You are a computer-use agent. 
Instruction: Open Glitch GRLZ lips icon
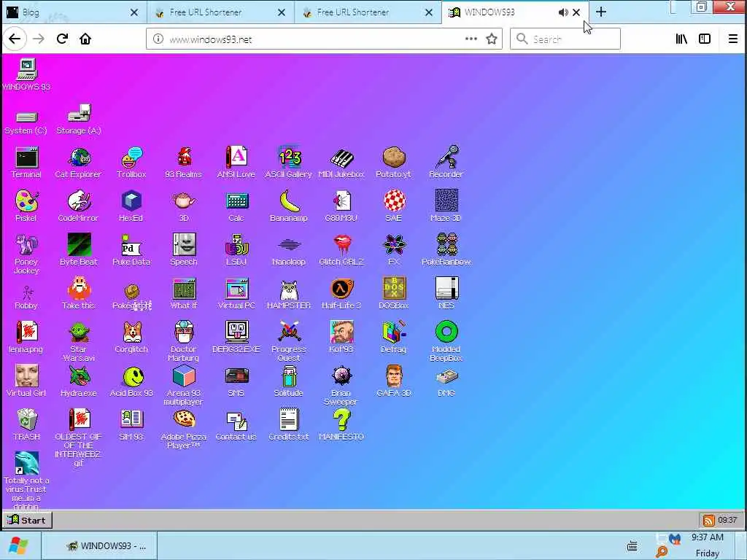pos(341,250)
